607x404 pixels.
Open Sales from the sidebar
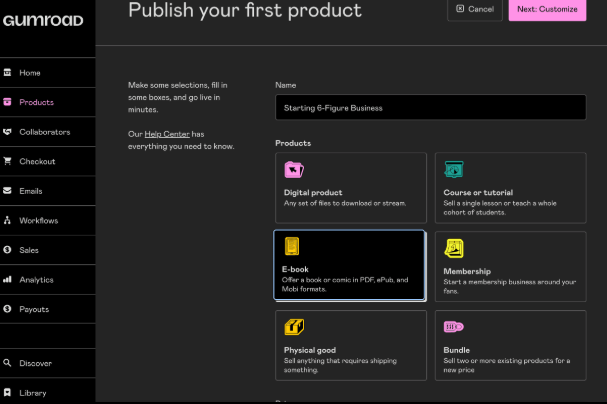coord(48,250)
